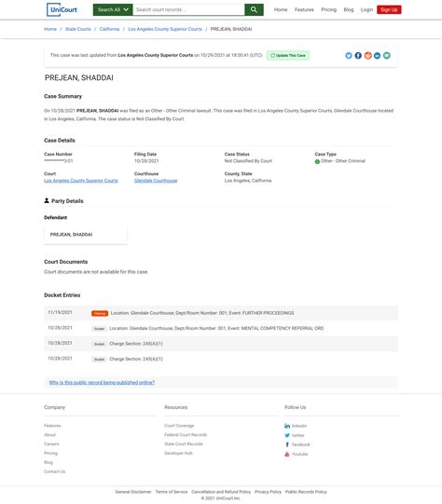This screenshot has width=442, height=504.
Task: Open Los Angeles County Superior Courts court link
Action: pos(81,181)
